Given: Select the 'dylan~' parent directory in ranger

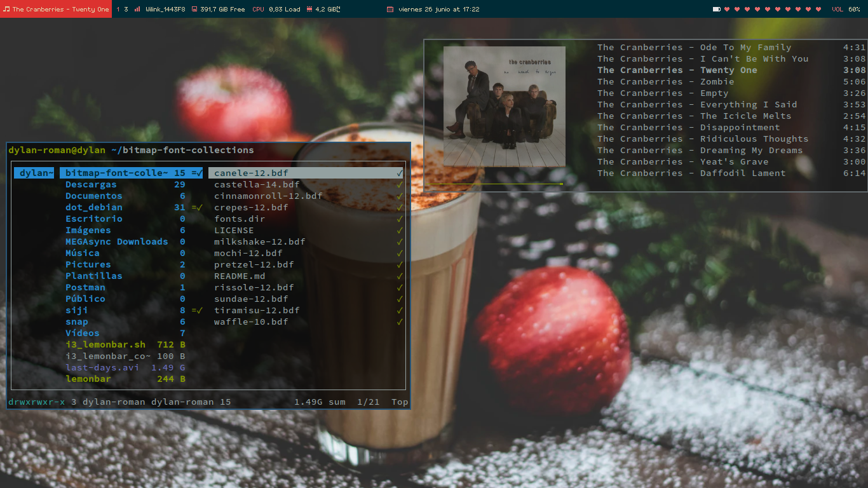Looking at the screenshot, I should pos(34,173).
